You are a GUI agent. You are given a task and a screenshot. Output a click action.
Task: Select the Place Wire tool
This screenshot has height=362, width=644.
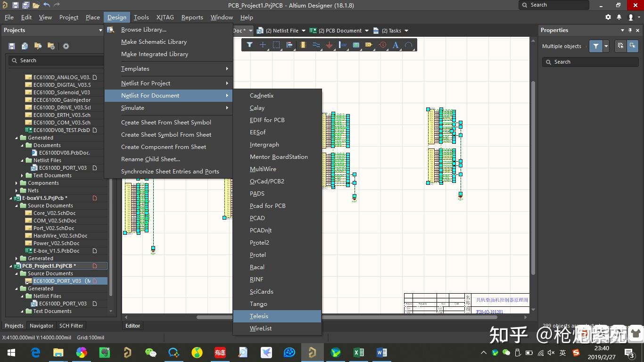click(316, 45)
